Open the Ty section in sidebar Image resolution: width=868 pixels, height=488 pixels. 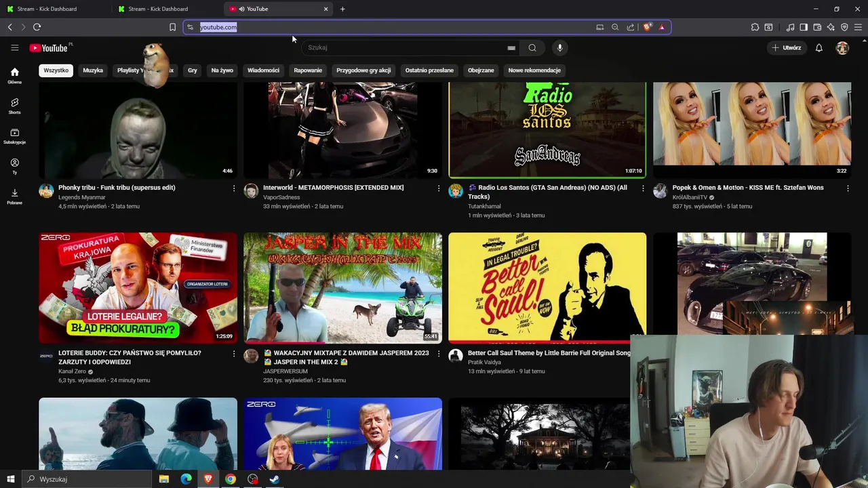14,166
